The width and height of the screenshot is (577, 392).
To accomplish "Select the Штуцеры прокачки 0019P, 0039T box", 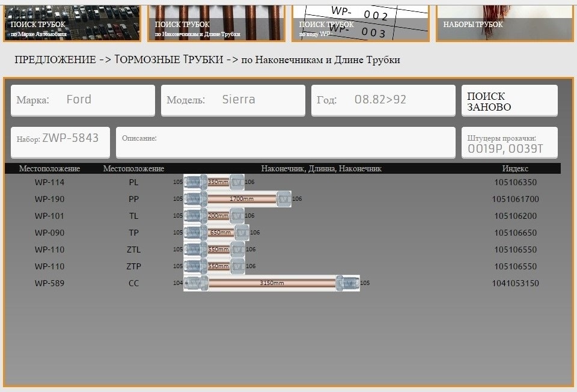I will coord(509,142).
